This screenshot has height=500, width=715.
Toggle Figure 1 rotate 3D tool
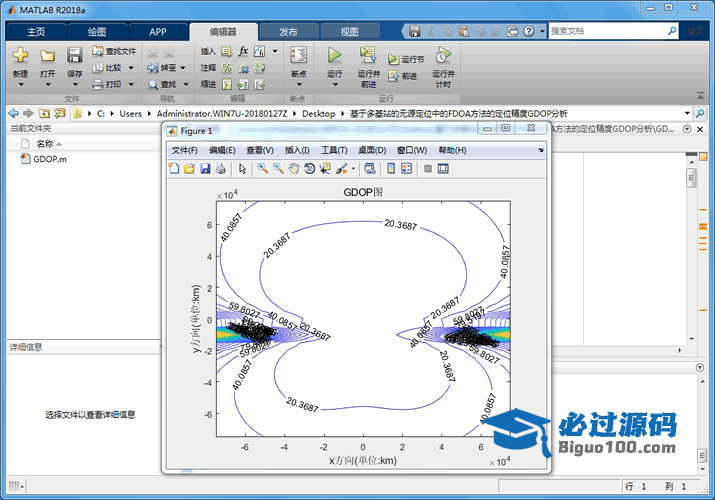310,169
